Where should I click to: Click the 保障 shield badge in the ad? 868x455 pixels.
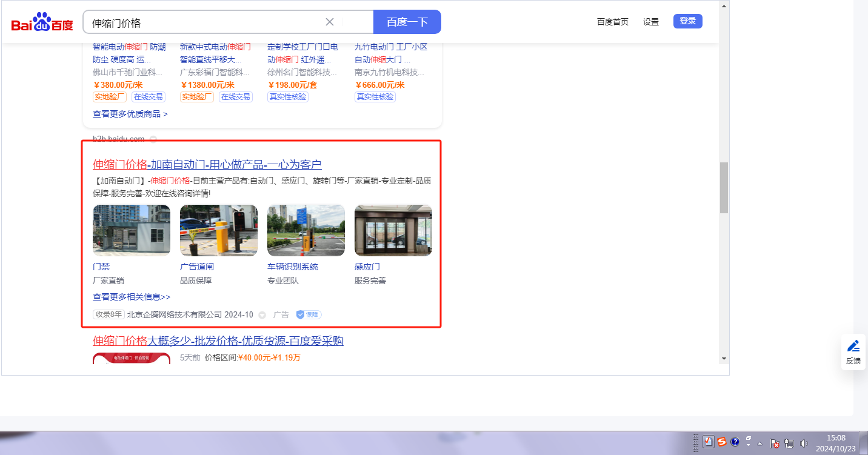(309, 314)
